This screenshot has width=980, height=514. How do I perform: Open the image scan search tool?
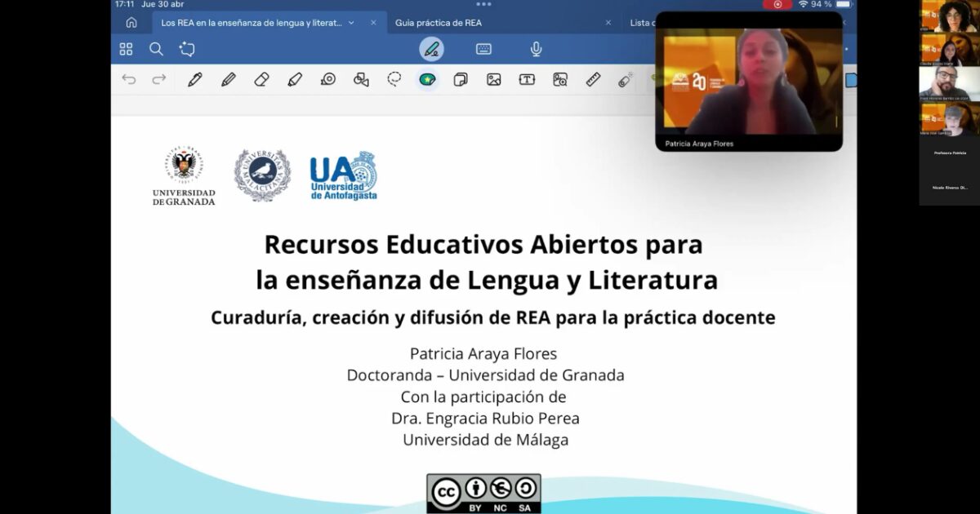pyautogui.click(x=560, y=79)
